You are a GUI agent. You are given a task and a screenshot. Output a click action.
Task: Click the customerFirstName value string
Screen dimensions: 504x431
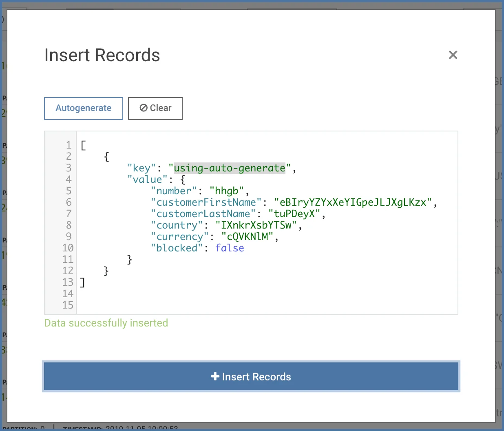(353, 202)
